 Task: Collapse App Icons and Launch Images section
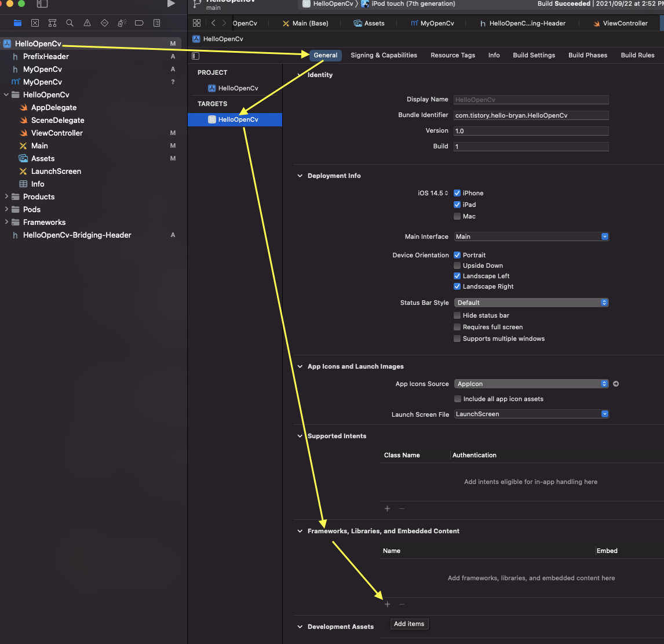click(300, 366)
